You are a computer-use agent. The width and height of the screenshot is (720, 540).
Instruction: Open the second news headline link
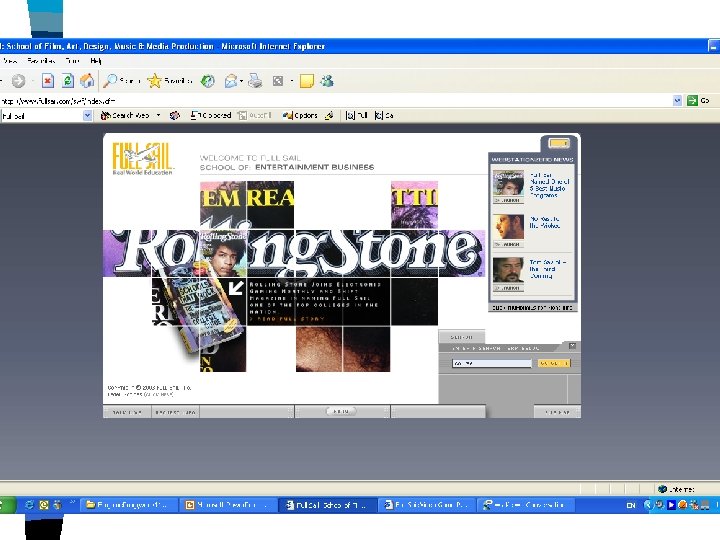tap(545, 222)
